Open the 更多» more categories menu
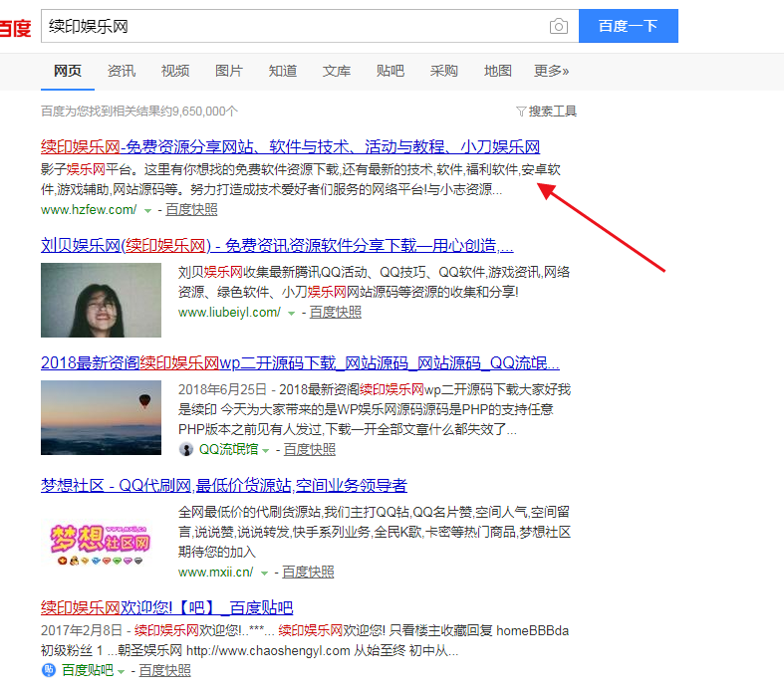This screenshot has height=692, width=784. point(551,71)
